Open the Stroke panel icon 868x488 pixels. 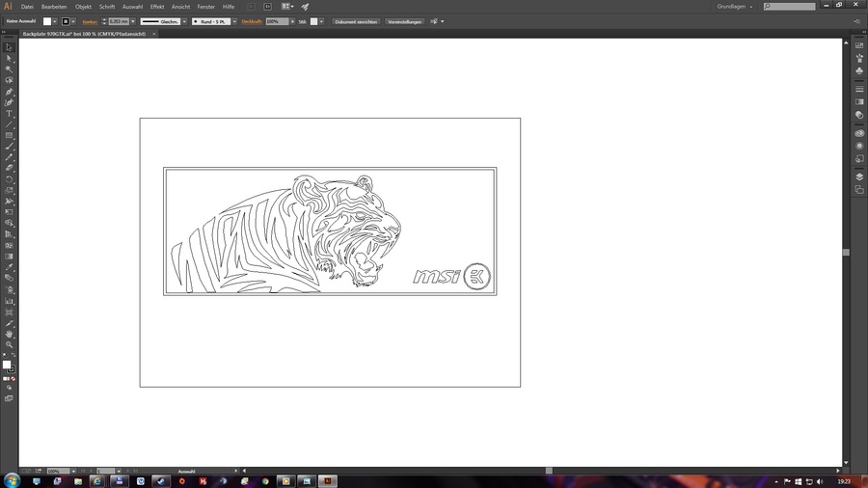pos(859,89)
